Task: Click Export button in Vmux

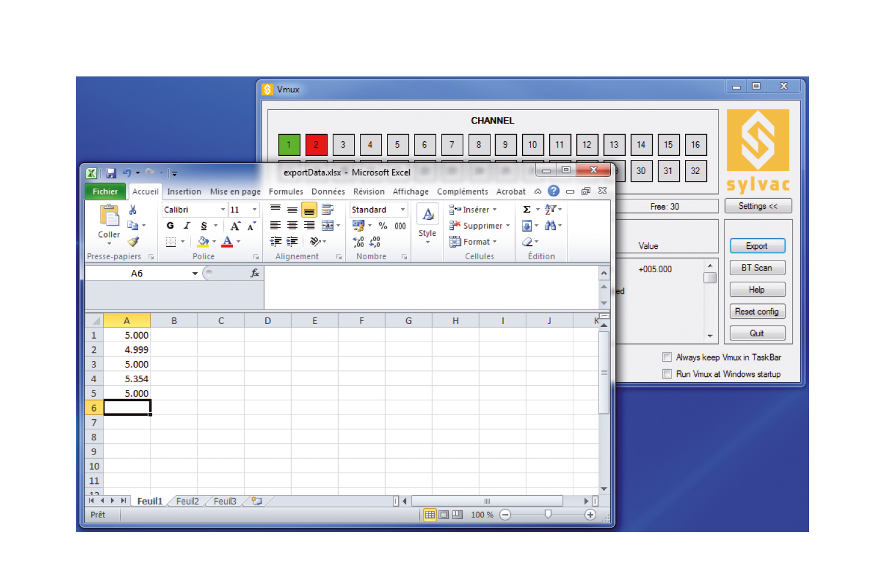Action: [757, 246]
